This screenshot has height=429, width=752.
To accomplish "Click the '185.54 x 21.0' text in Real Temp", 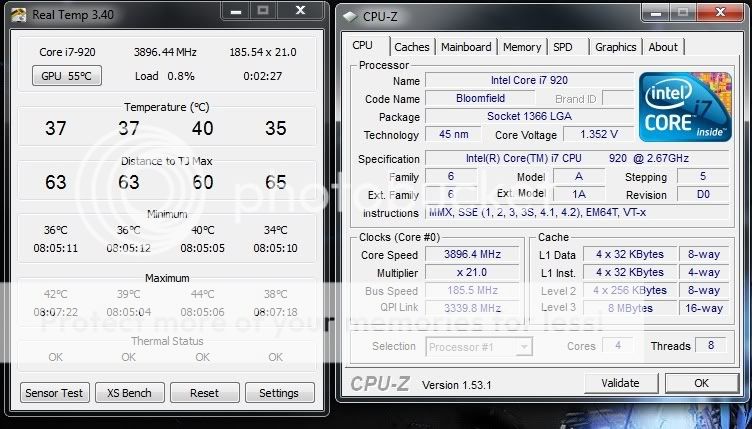I will coord(263,52).
